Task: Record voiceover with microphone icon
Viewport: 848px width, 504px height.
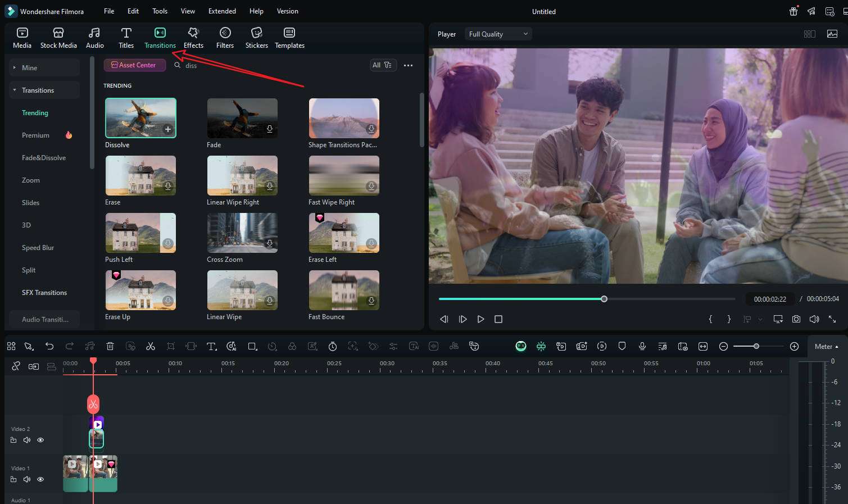Action: [x=642, y=346]
